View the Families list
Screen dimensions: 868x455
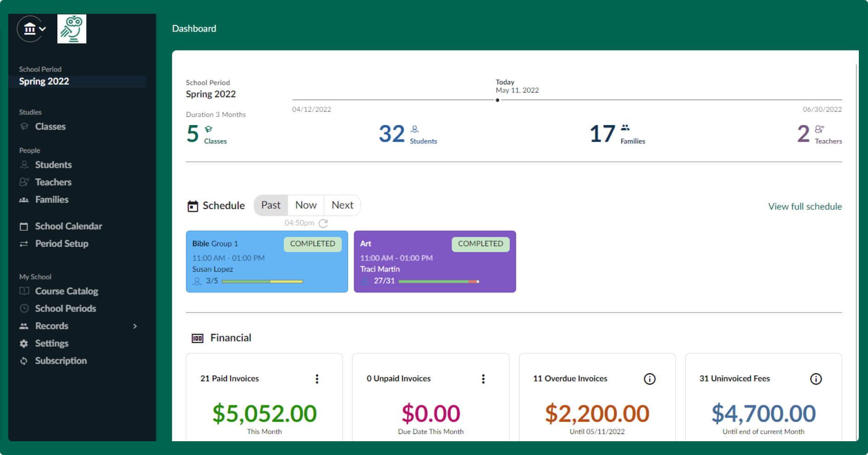pos(51,199)
